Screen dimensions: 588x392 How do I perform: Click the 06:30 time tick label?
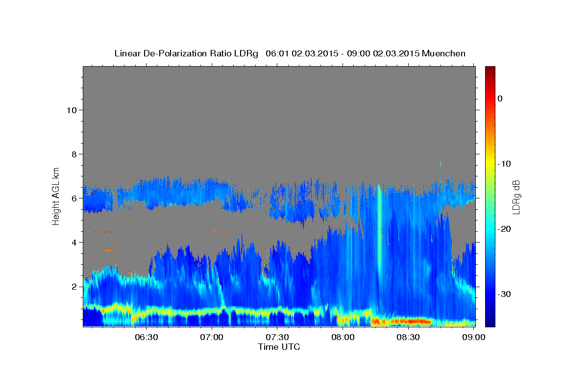pos(146,338)
